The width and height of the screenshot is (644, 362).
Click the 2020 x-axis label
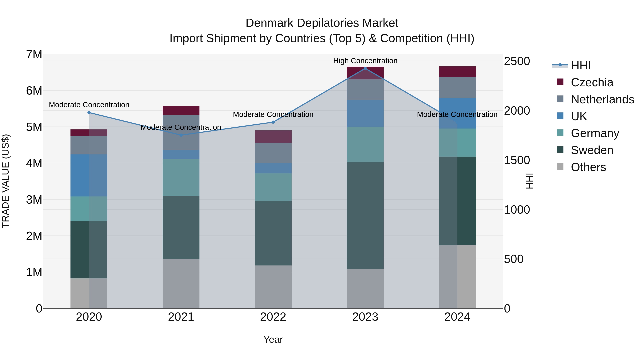coord(89,317)
